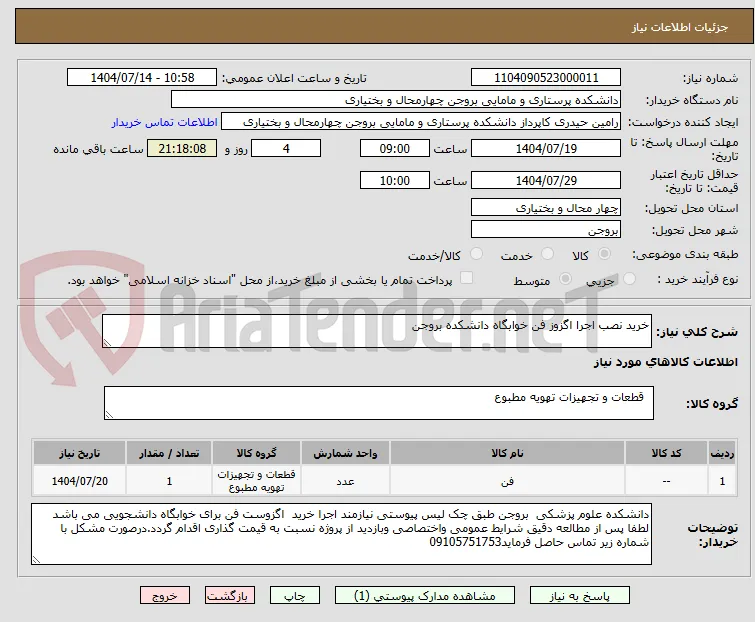Click the شرح کلی نیاز description box
755x622 pixels.
[x=377, y=331]
